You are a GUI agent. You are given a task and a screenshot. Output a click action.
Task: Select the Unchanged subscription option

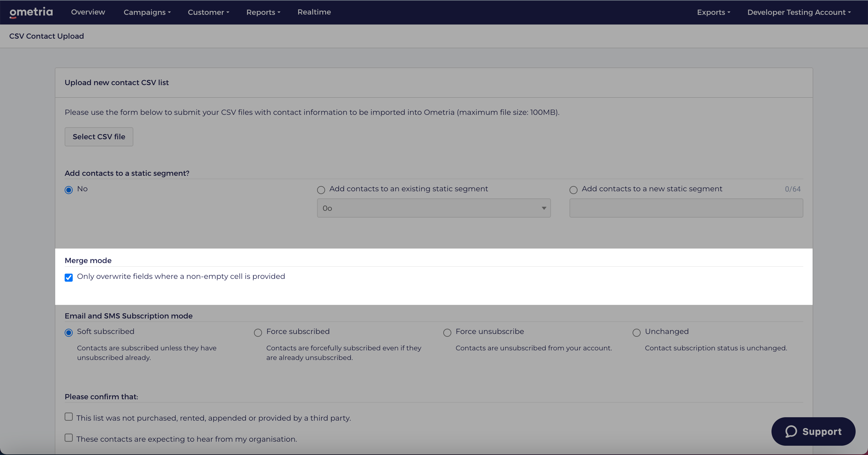pos(637,333)
